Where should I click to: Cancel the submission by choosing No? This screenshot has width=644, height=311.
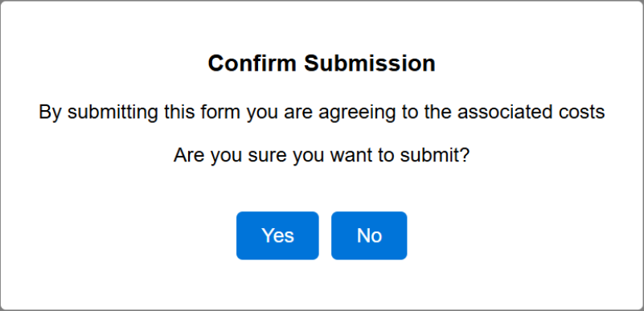[369, 235]
